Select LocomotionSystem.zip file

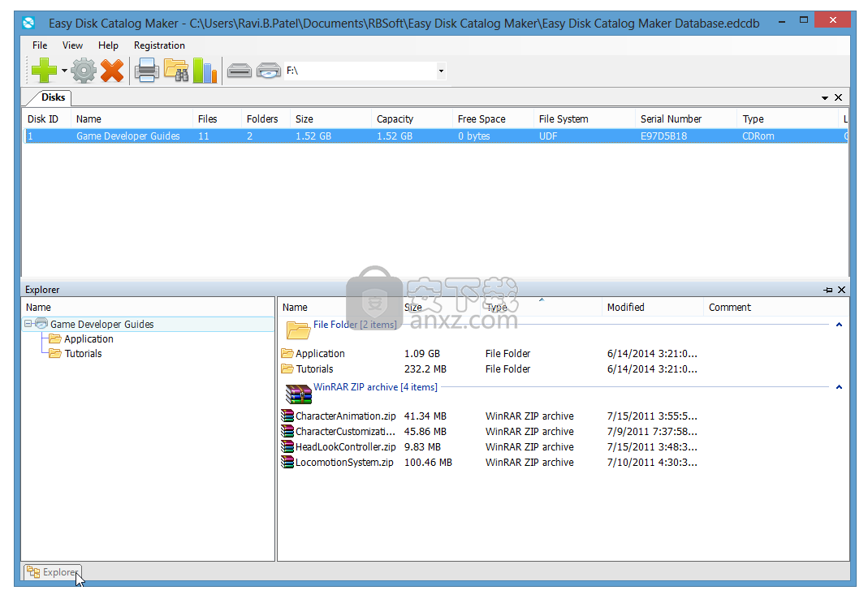pyautogui.click(x=344, y=463)
